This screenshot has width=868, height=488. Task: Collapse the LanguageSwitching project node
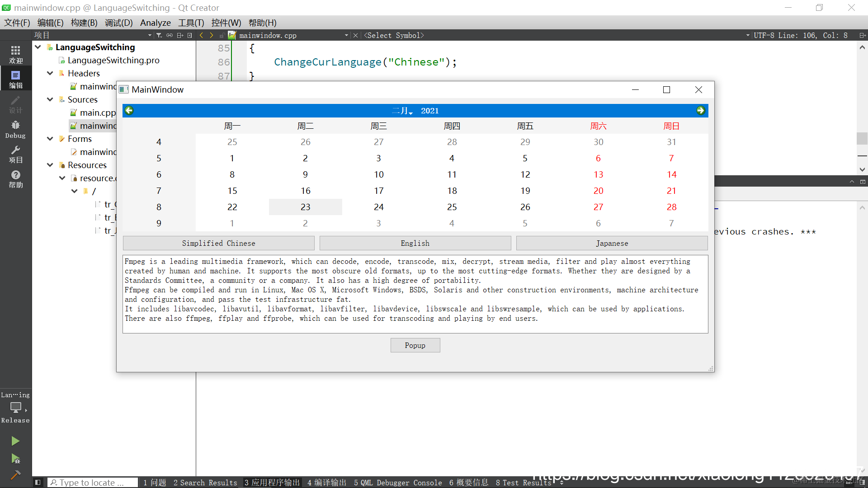38,47
